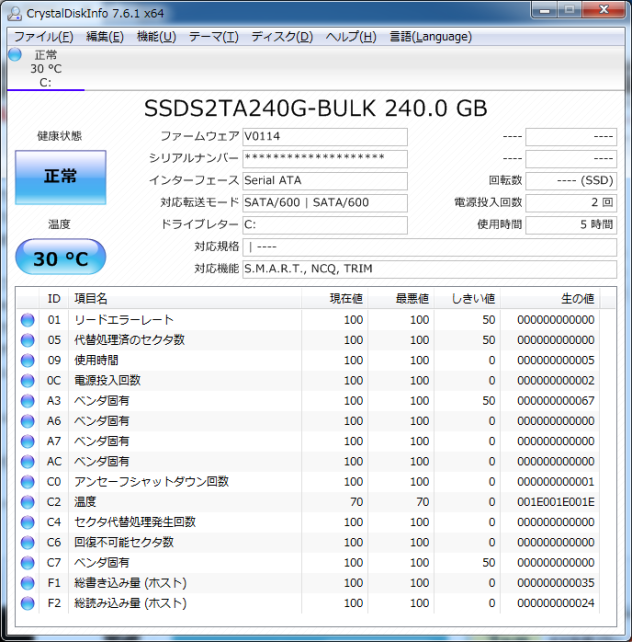Click raw value 001E001E001E
Viewport: 632px width, 642px height.
point(555,502)
